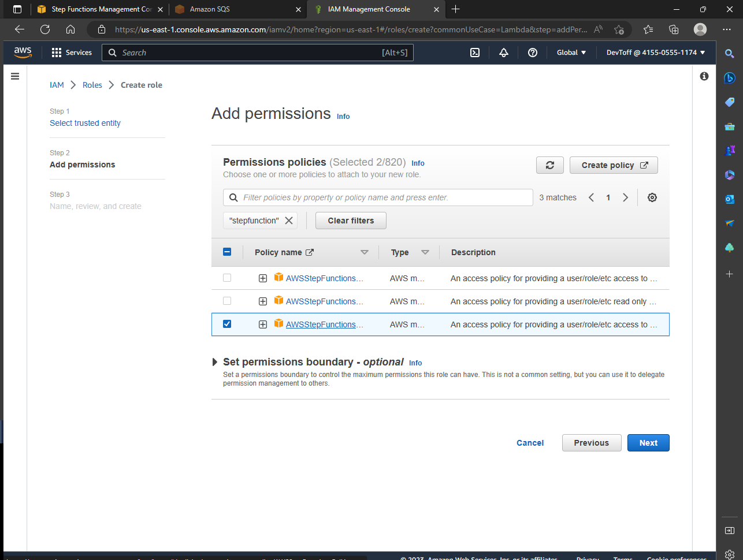The width and height of the screenshot is (743, 560).
Task: Click the Next button to continue
Action: point(648,443)
